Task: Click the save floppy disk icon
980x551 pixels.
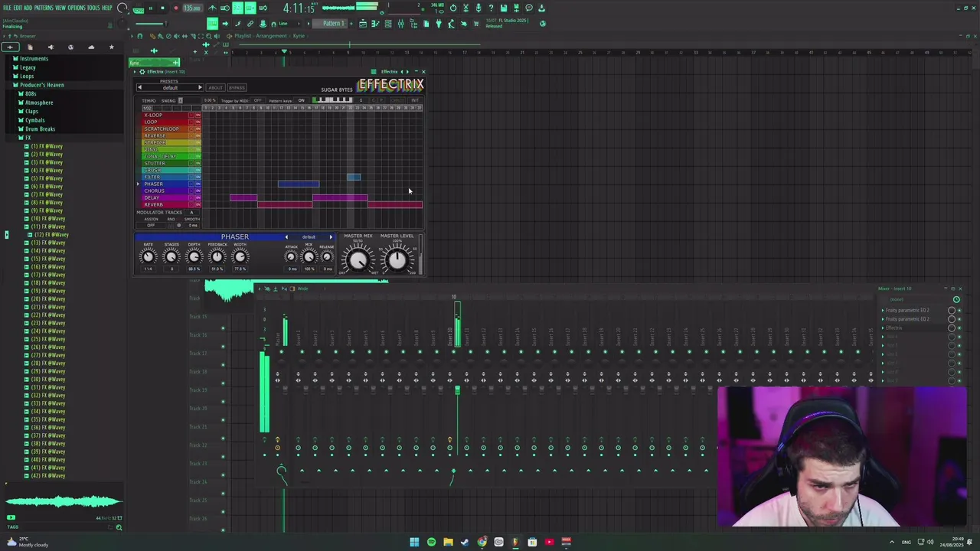Action: click(503, 8)
